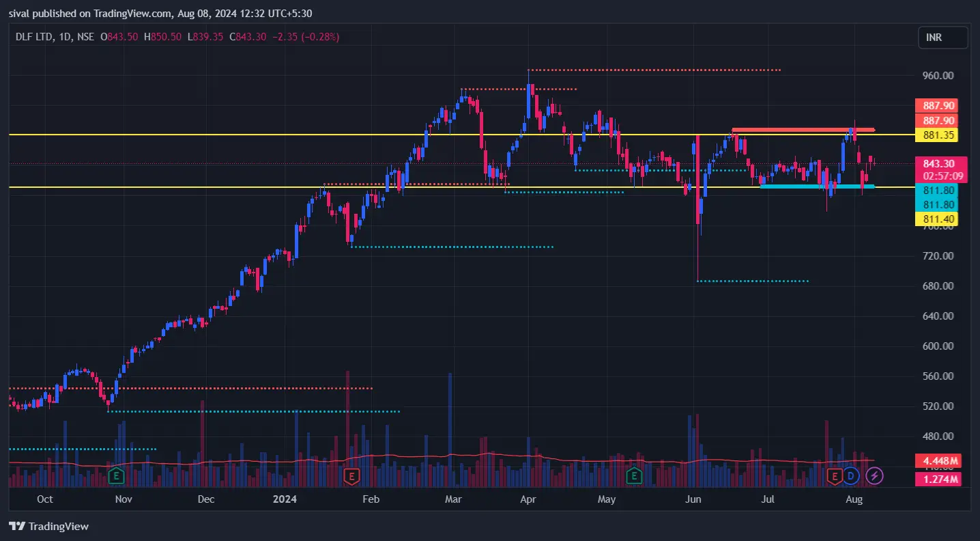Click the 720.00 price axis label

coord(938,255)
